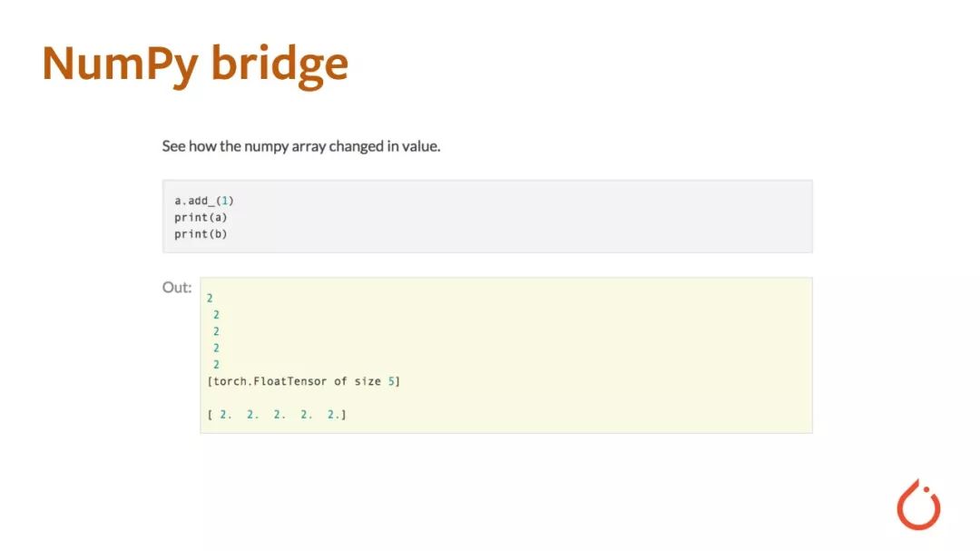Click the word NumPy in the title
Image resolution: width=980 pixels, height=551 pixels.
(120, 64)
